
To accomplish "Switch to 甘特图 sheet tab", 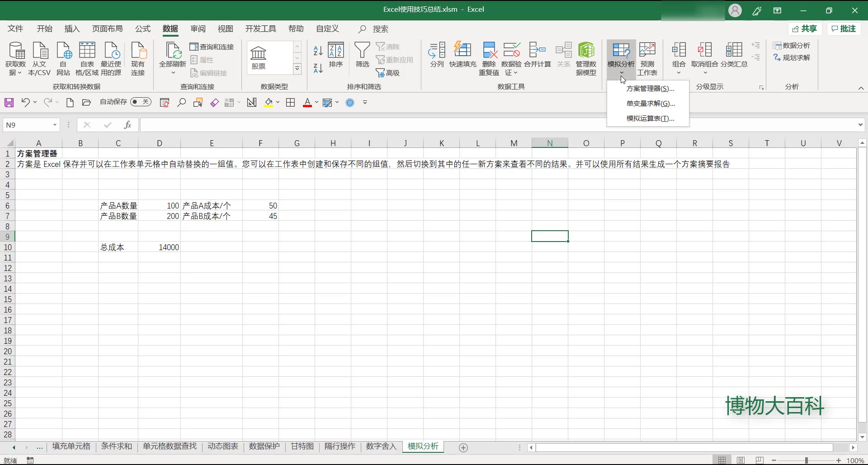I will pyautogui.click(x=302, y=446).
